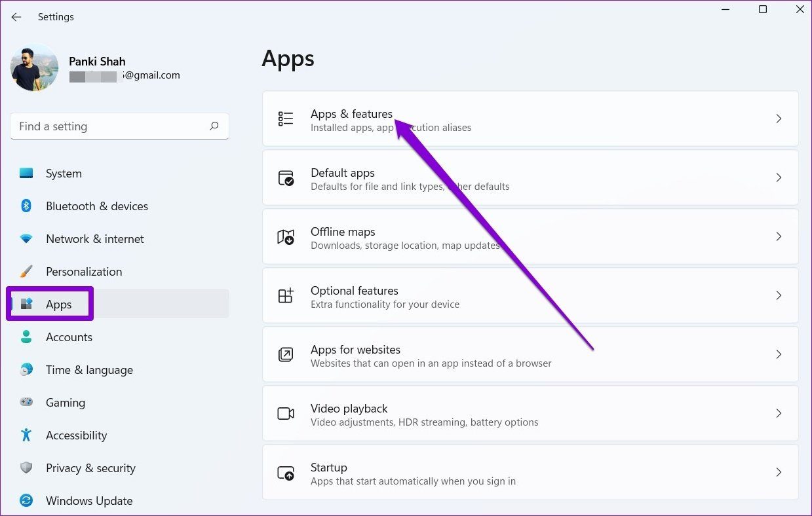The height and width of the screenshot is (516, 812).
Task: Click the Personalization paintbrush icon
Action: point(26,272)
